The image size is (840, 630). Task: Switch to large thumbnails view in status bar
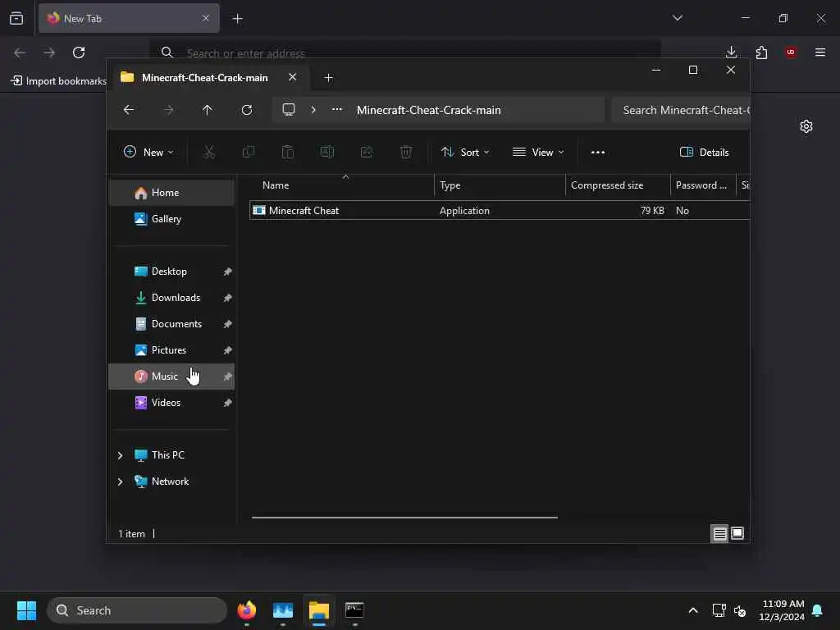tap(737, 533)
